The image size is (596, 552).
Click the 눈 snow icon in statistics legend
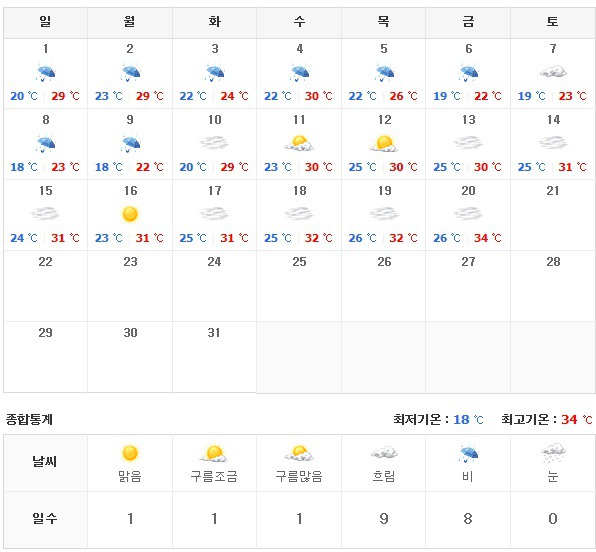pyautogui.click(x=553, y=452)
